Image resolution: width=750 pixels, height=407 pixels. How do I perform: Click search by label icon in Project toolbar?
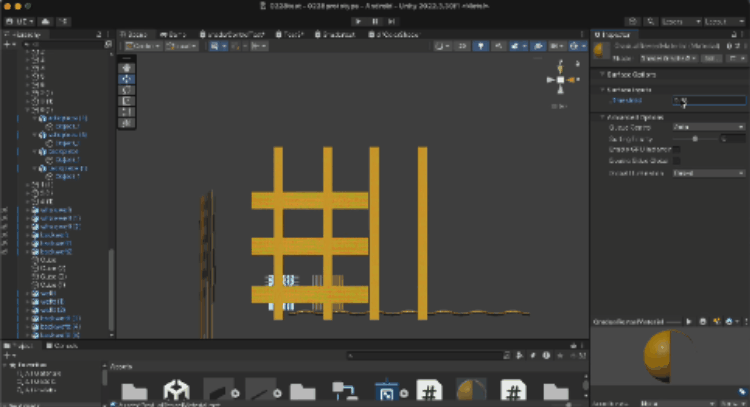(533, 355)
